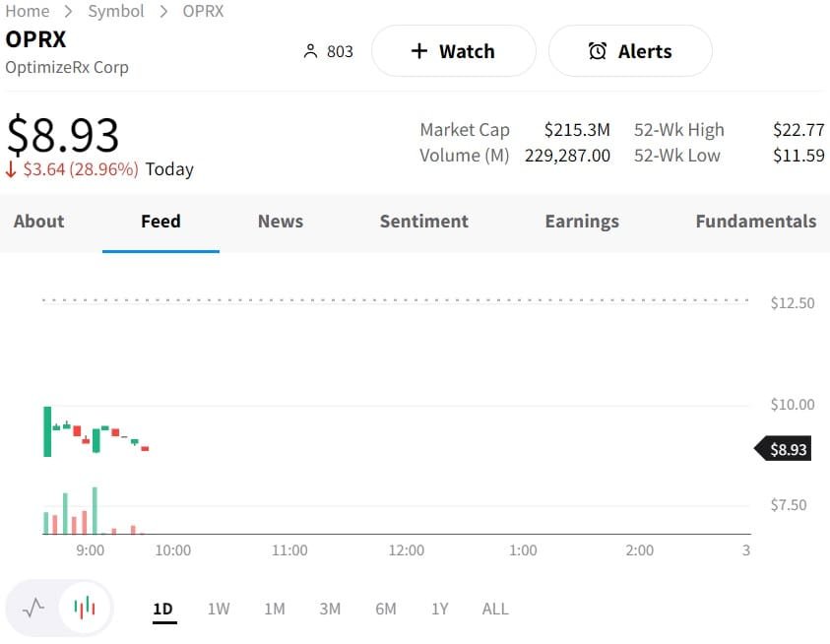View the Earnings tab

[582, 222]
